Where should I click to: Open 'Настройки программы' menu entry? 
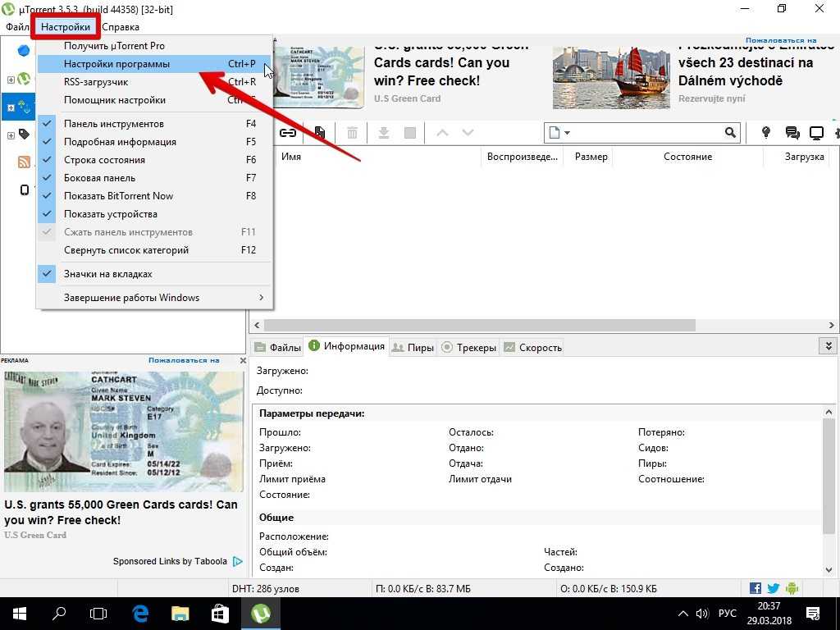click(x=116, y=64)
